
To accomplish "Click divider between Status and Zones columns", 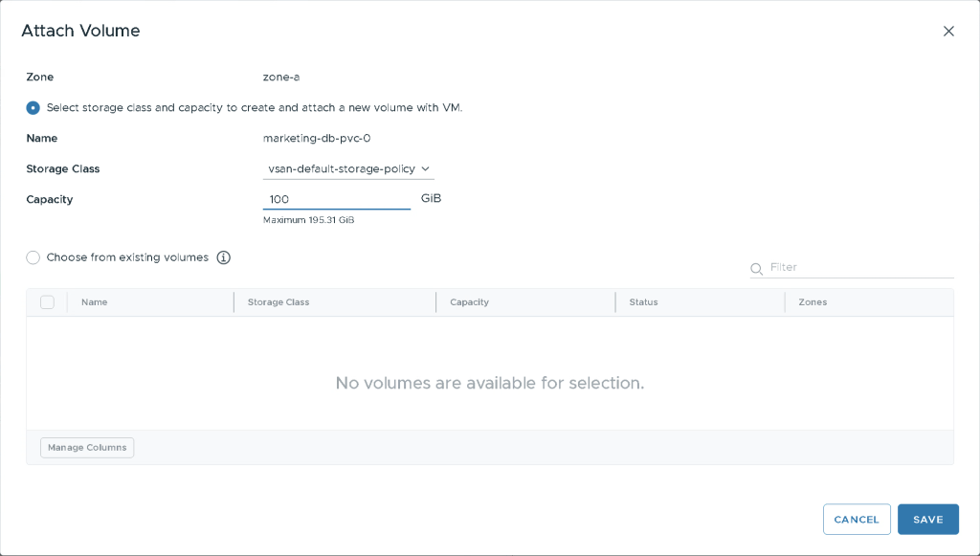I will point(785,302).
